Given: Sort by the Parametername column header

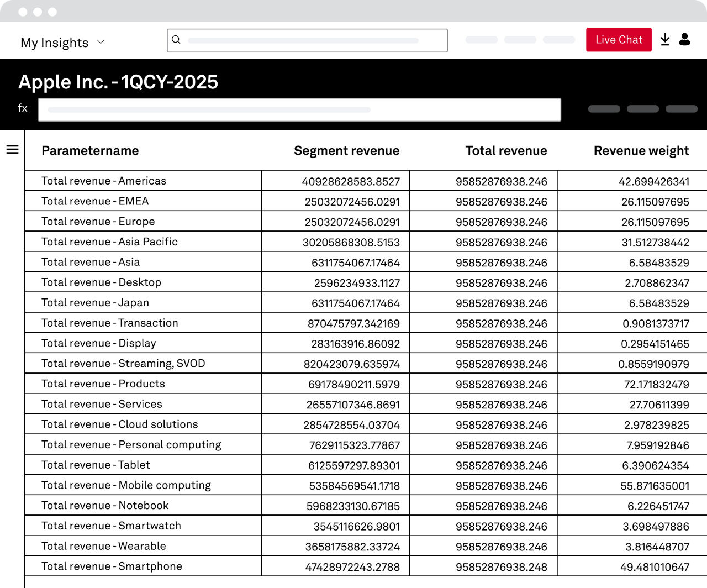Looking at the screenshot, I should [x=90, y=151].
